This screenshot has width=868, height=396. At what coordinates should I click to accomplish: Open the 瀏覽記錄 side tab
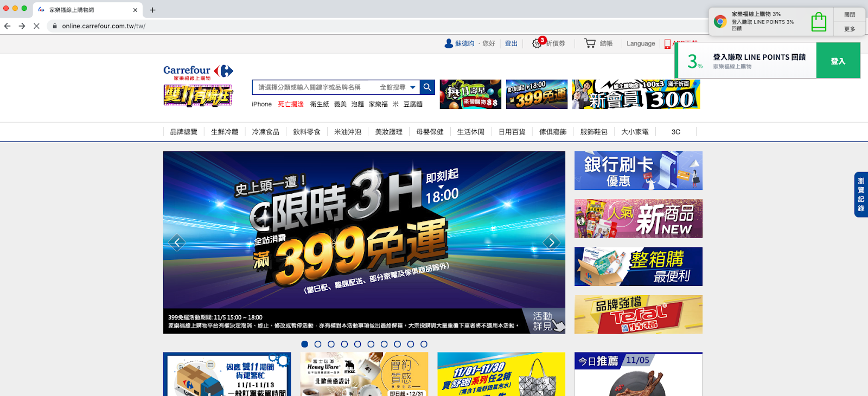click(861, 194)
